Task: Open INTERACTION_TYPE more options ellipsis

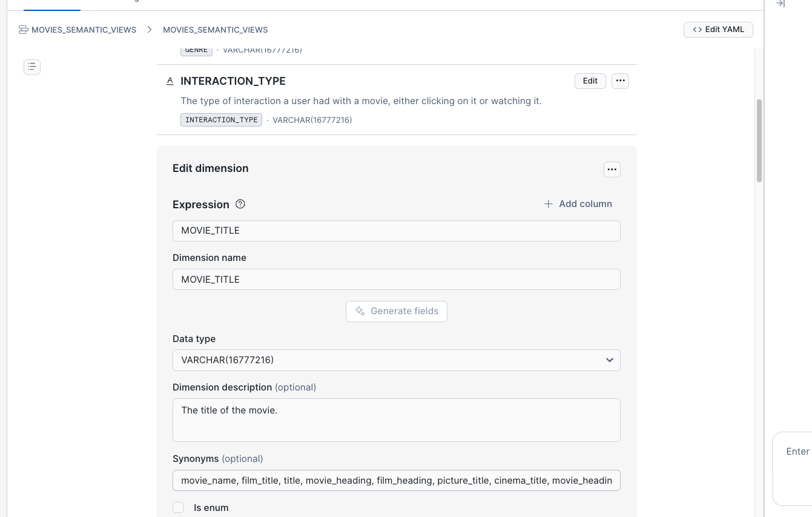Action: 620,81
